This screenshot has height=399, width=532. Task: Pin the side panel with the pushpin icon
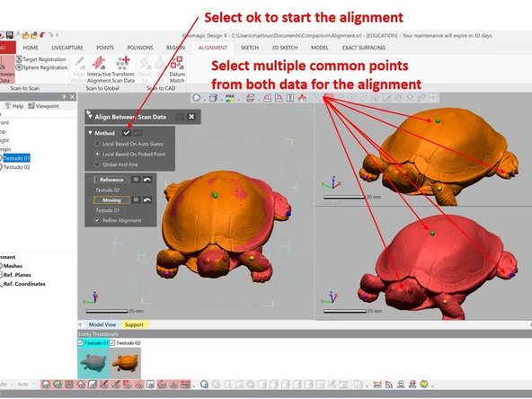pos(64,97)
